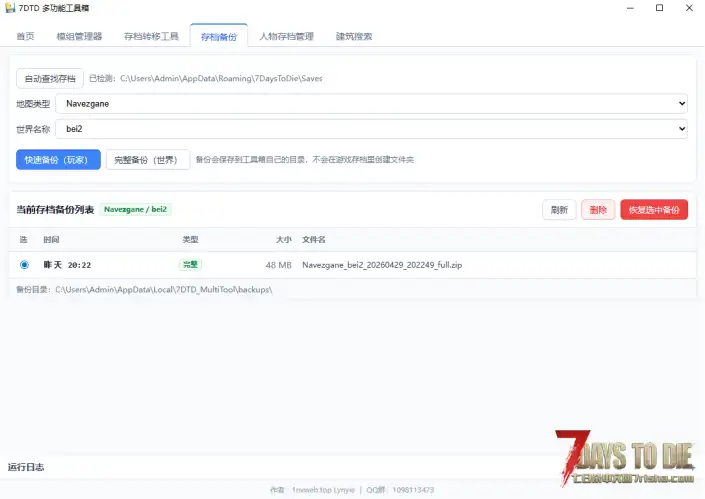Open the 首页 tab
The width and height of the screenshot is (705, 499).
click(25, 36)
